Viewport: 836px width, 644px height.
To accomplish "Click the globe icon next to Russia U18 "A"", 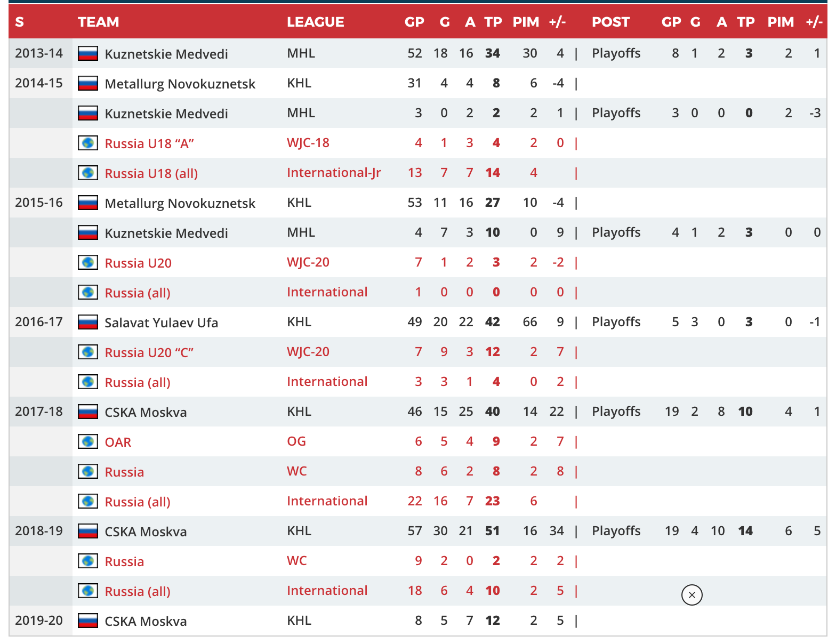I will click(87, 143).
